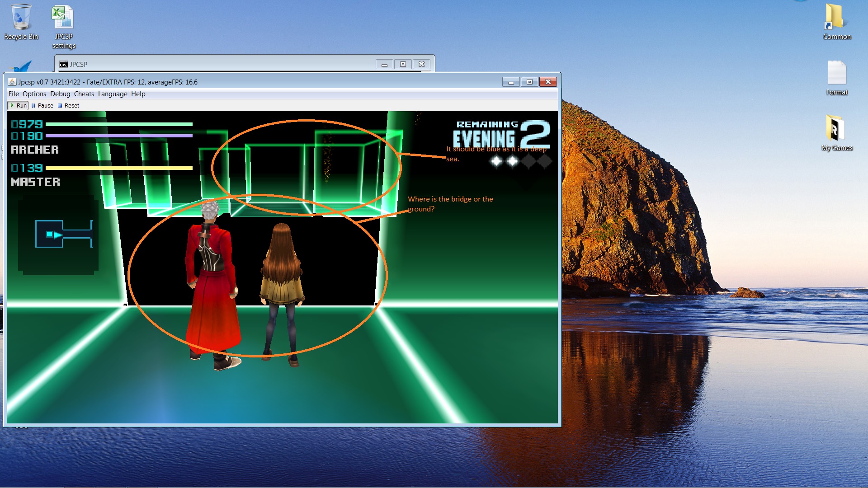Click the Master yellow HP bar
This screenshot has height=488, width=868.
(119, 168)
